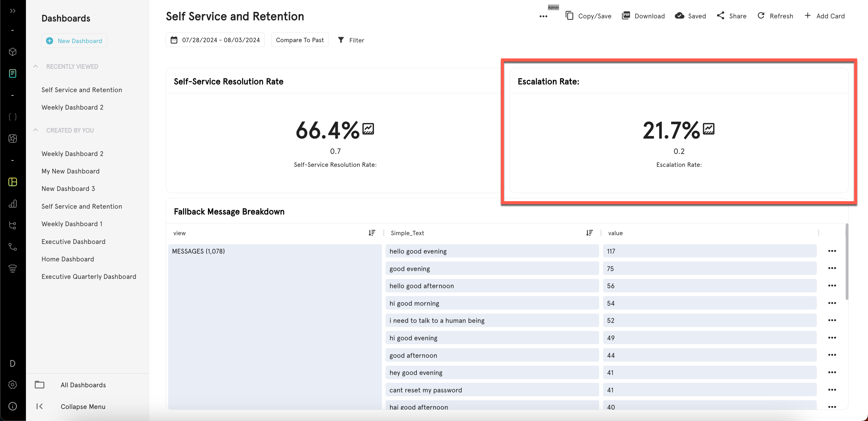
Task: Click the Add Card icon
Action: [x=808, y=16]
